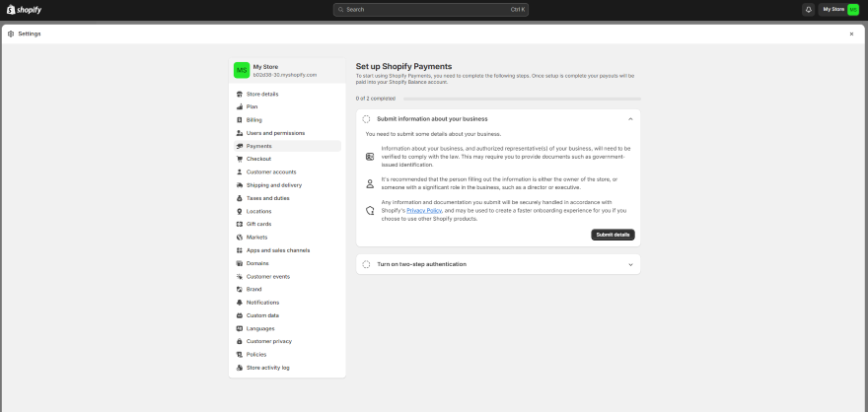868x412 pixels.
Task: Click the Taxes and duties icon
Action: (239, 198)
